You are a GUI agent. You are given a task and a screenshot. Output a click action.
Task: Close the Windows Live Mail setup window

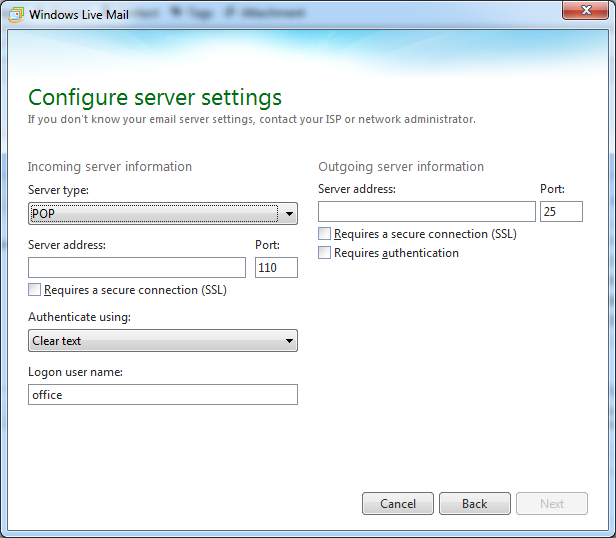(588, 12)
